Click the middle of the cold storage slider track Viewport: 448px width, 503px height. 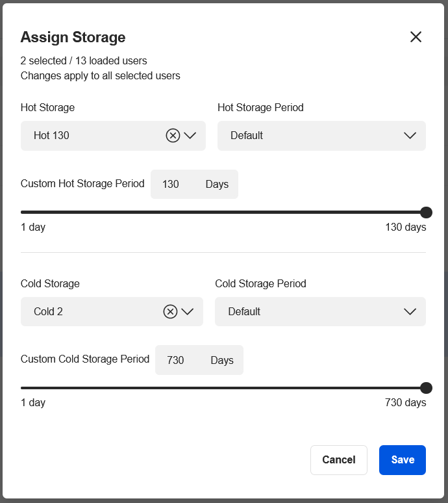point(223,388)
